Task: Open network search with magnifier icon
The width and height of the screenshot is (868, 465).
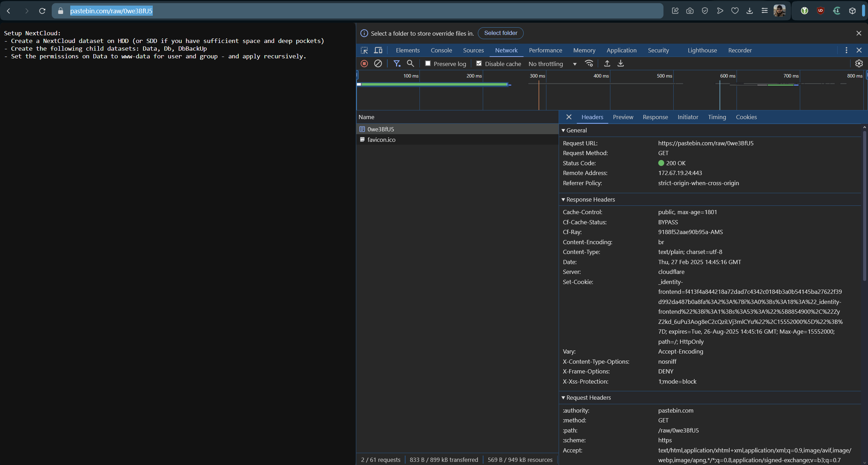Action: pyautogui.click(x=410, y=64)
